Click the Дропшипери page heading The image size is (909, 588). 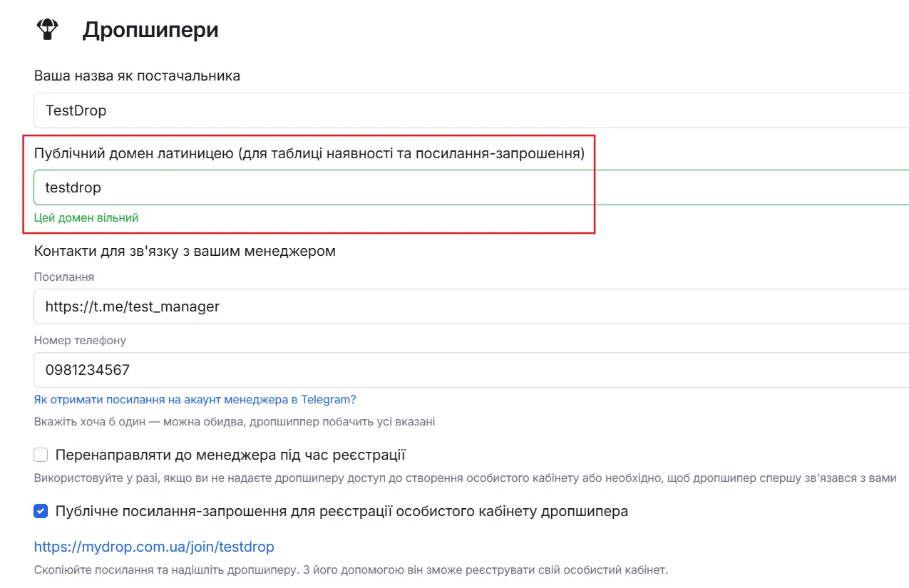(x=150, y=30)
